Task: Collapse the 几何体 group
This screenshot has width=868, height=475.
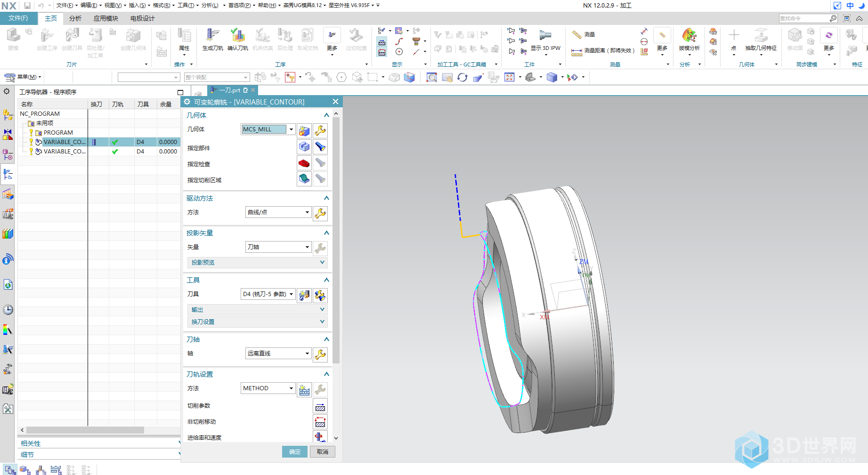Action: 326,115
